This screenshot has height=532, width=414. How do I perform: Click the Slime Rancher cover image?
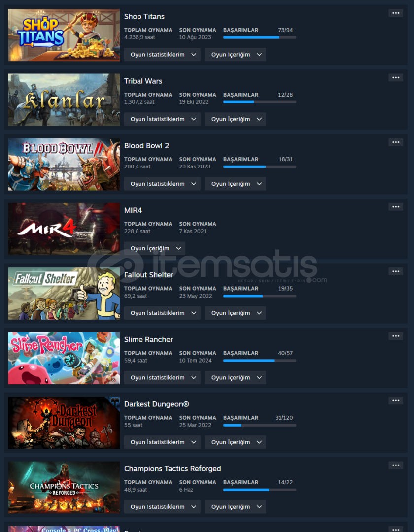click(64, 358)
